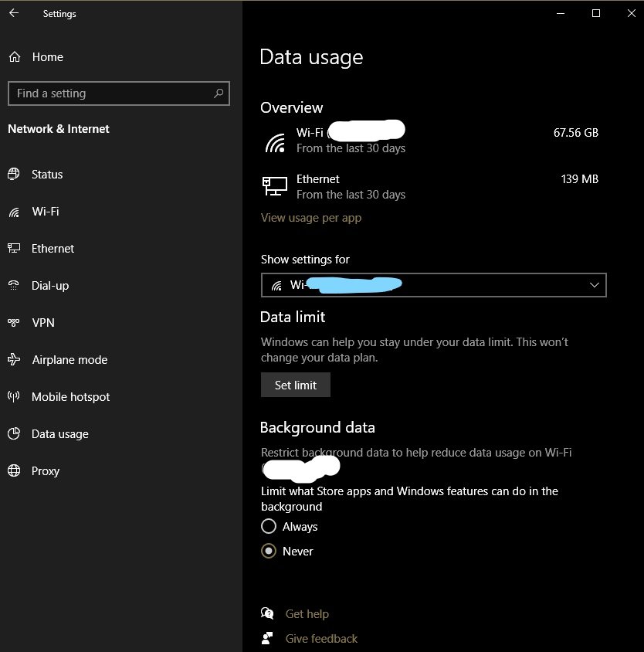
Task: Select the Always radio button
Action: (269, 527)
